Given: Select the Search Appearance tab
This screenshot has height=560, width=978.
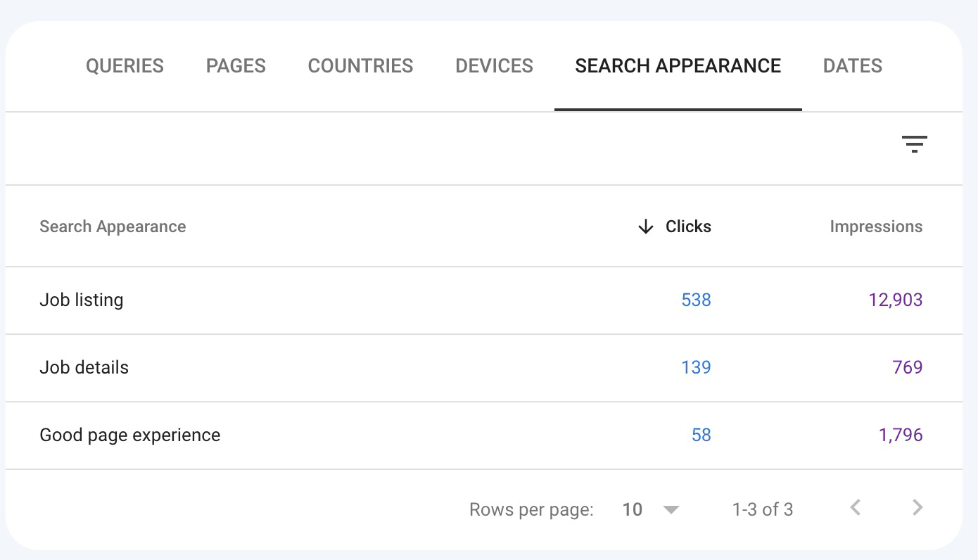Looking at the screenshot, I should pos(678,66).
